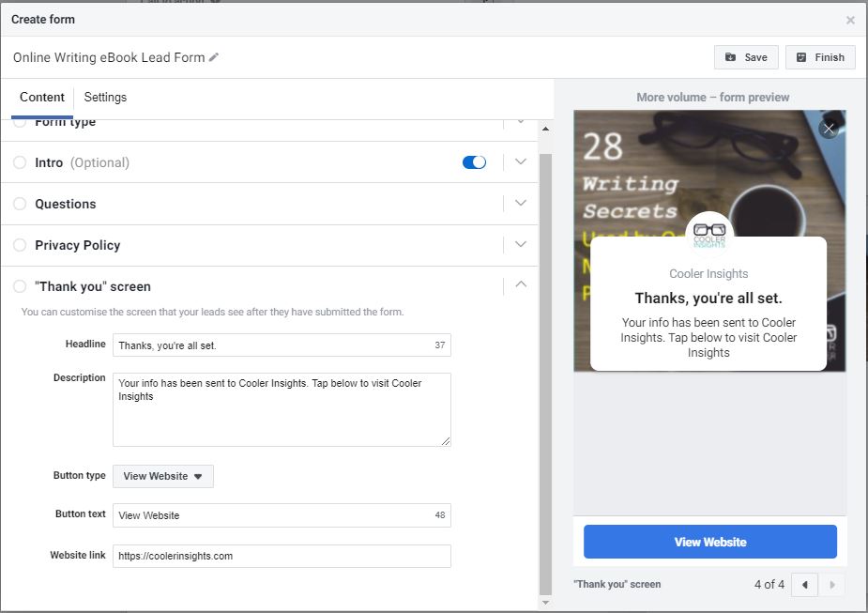
Task: Click the Cooler Insights logo in preview
Action: click(x=709, y=235)
